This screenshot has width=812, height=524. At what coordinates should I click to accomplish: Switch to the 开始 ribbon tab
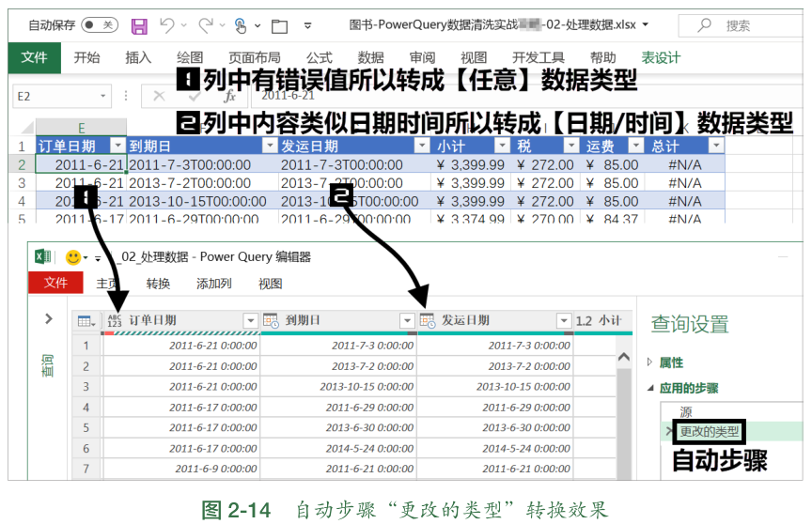coord(86,57)
